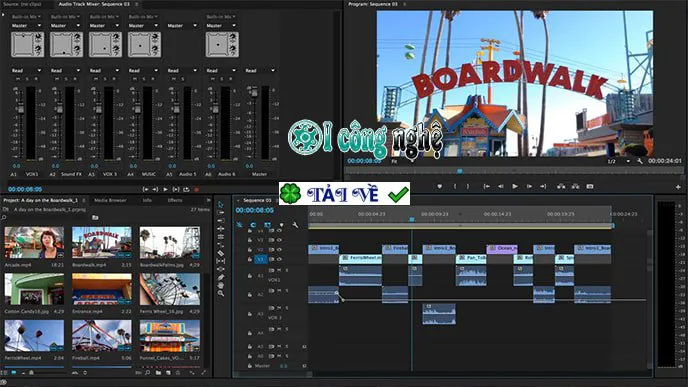Select the Hand tool in the tools panel
Image resolution: width=688 pixels, height=387 pixels.
(221, 285)
